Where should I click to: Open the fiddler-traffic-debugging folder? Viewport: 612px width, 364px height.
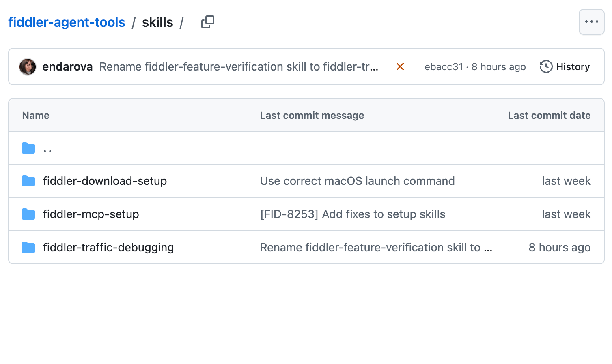point(108,247)
